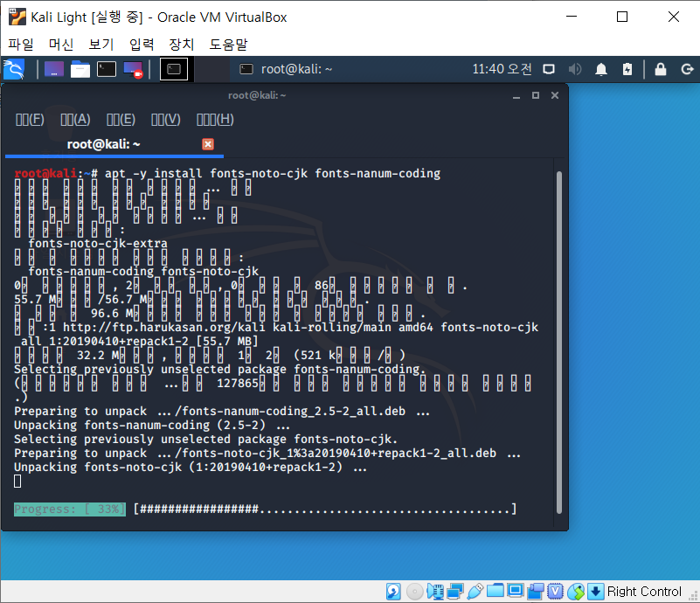Click the Unpacking fonts-nanum-coding line
The image size is (700, 603).
[x=152, y=426]
